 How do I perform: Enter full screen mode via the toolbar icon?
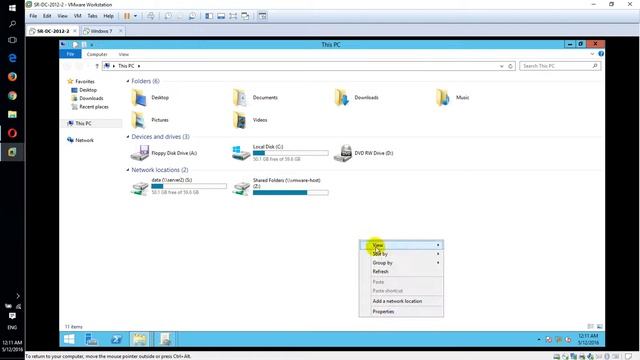233,16
